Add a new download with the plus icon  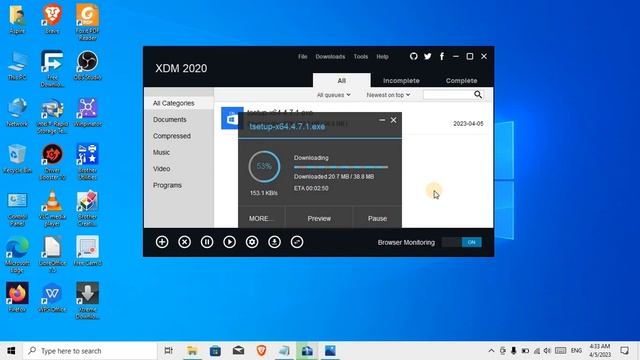pos(162,242)
